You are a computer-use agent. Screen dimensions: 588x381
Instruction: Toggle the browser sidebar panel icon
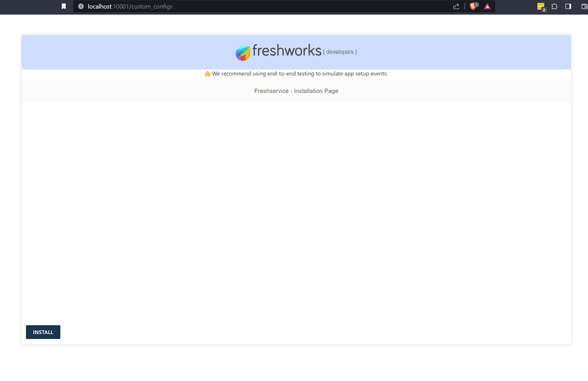(569, 6)
